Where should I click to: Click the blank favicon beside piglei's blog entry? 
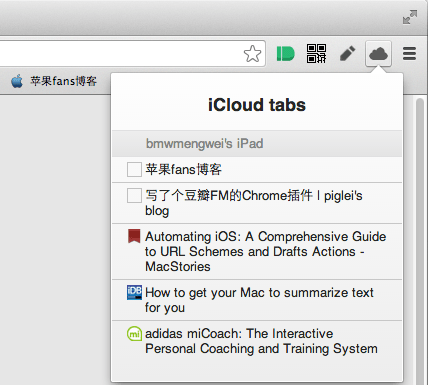click(x=134, y=195)
